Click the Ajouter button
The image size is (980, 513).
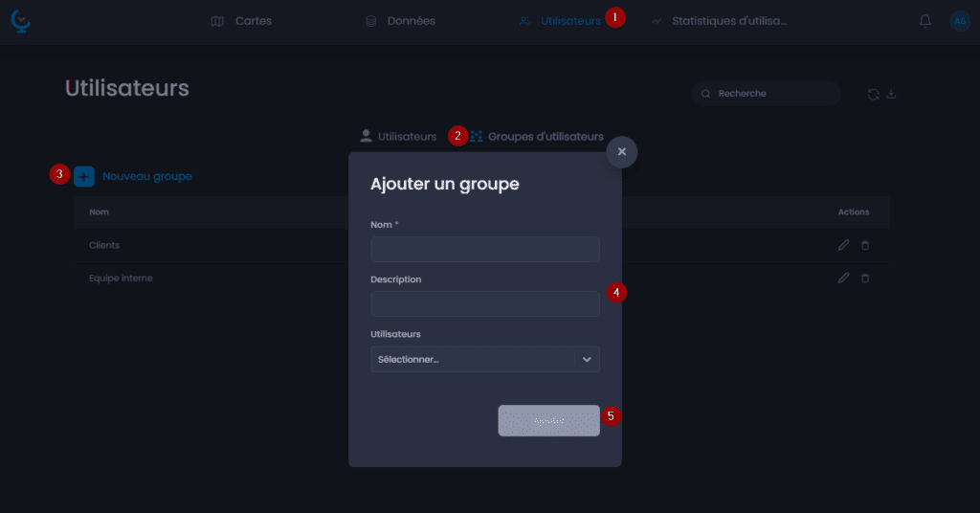point(548,420)
